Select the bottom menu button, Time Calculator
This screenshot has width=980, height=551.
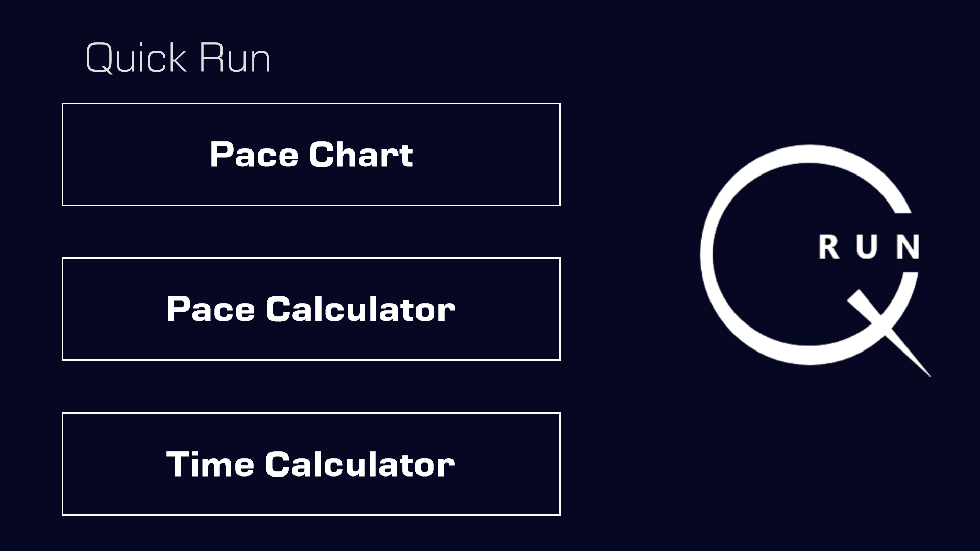pos(311,464)
